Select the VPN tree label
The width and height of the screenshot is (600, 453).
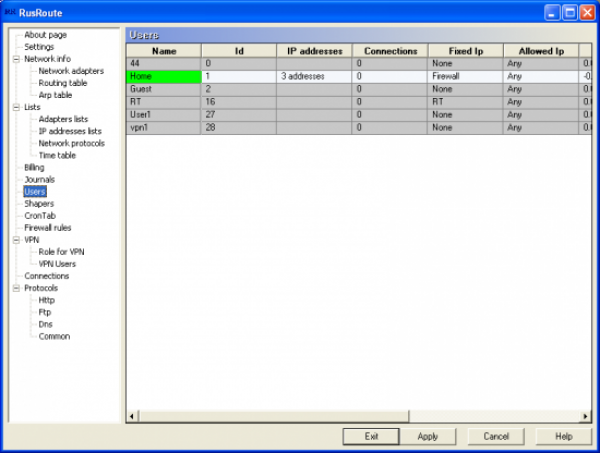(x=31, y=240)
